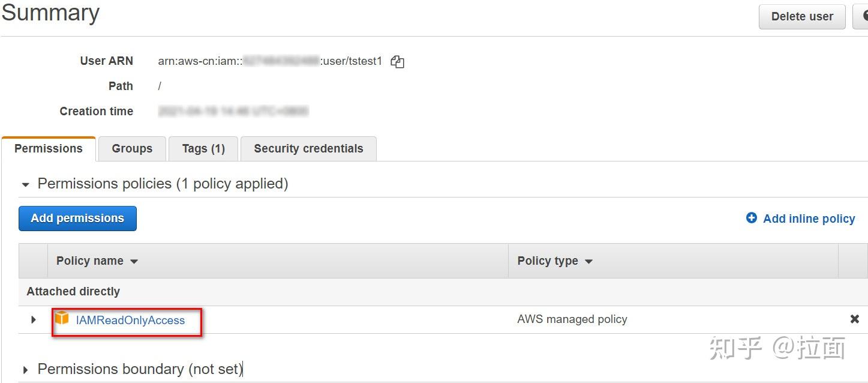Copy the User ARN using the copy icon

click(397, 61)
